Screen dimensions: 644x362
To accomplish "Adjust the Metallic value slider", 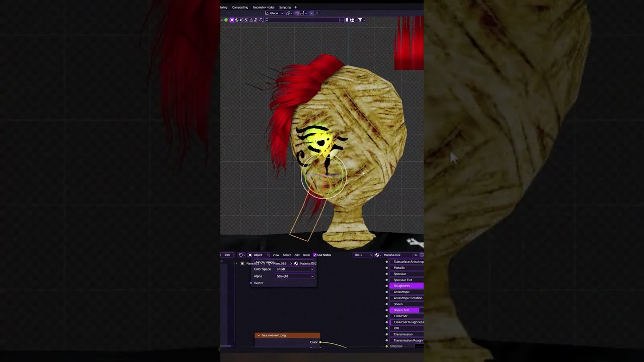I will pos(407,268).
